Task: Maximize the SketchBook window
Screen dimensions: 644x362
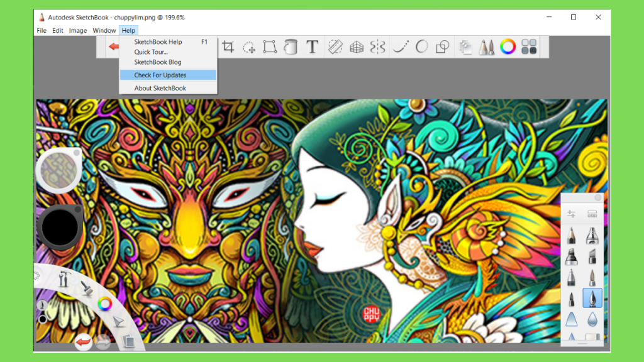Action: coord(574,17)
